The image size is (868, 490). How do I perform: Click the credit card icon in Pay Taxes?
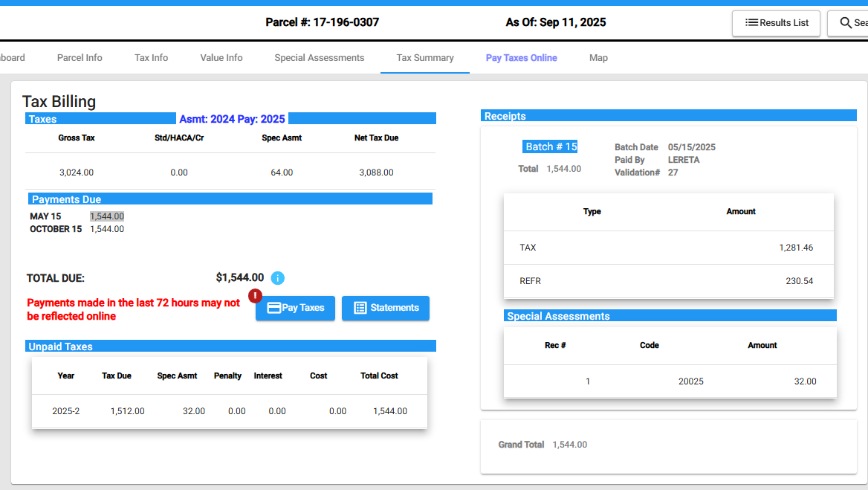(273, 308)
